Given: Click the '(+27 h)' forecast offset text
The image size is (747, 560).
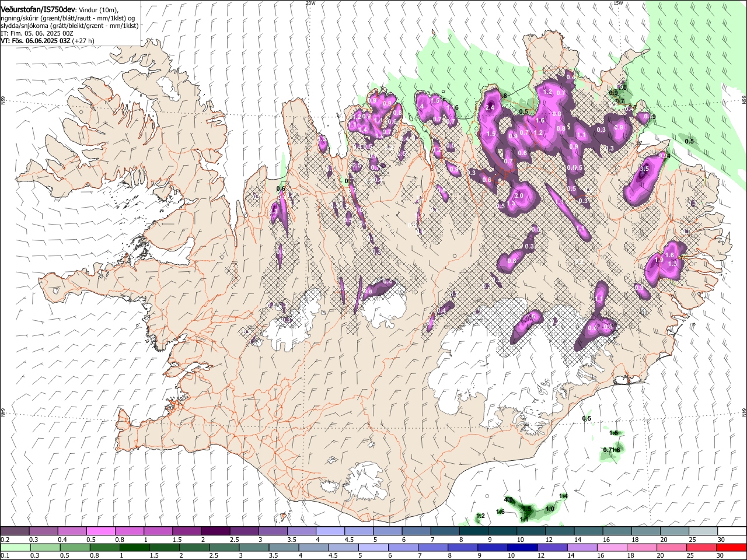Looking at the screenshot, I should 84,41.
